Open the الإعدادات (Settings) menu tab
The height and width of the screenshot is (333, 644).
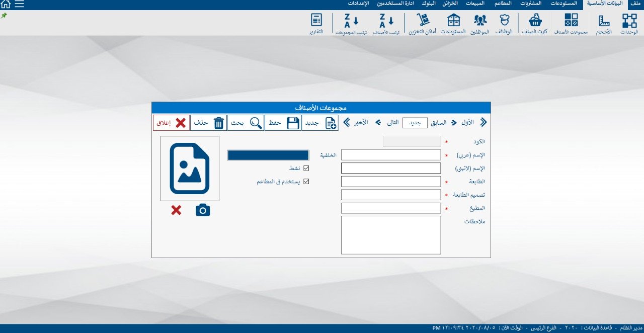pos(359,4)
